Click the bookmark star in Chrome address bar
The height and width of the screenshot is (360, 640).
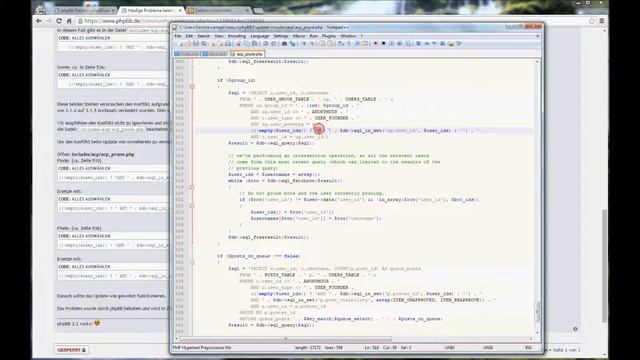(591, 21)
